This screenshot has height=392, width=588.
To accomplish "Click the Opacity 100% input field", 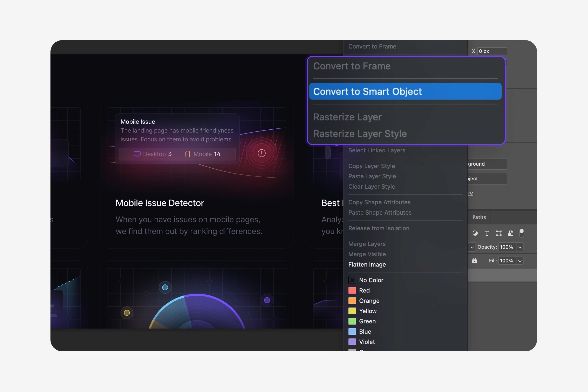I will coord(506,247).
